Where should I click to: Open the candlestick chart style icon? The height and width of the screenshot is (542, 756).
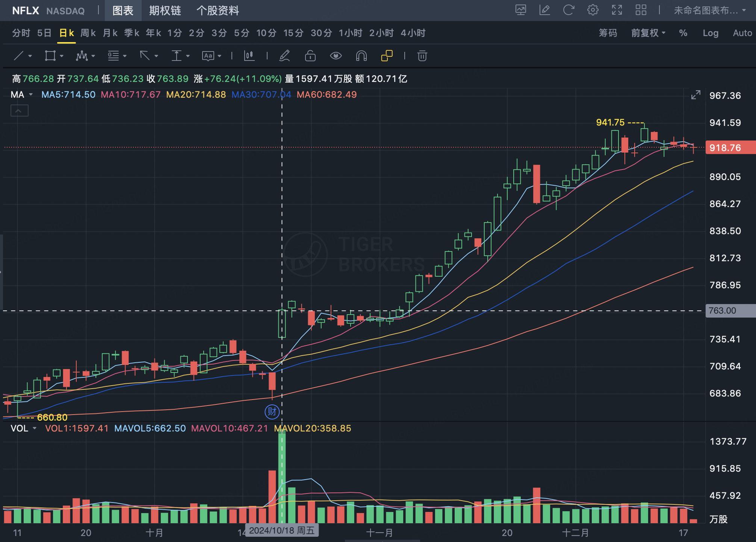pyautogui.click(x=249, y=56)
